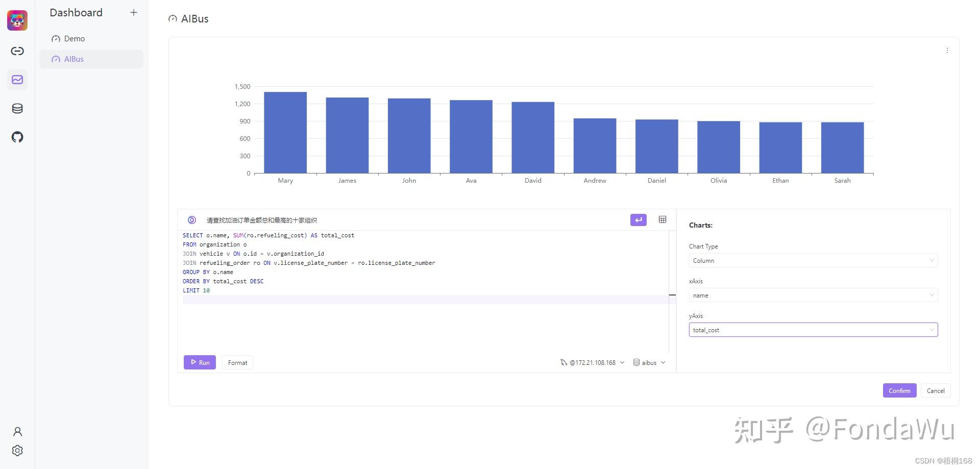Open the dashboard chart icon in sidebar
The width and height of the screenshot is (980, 469).
pyautogui.click(x=17, y=80)
